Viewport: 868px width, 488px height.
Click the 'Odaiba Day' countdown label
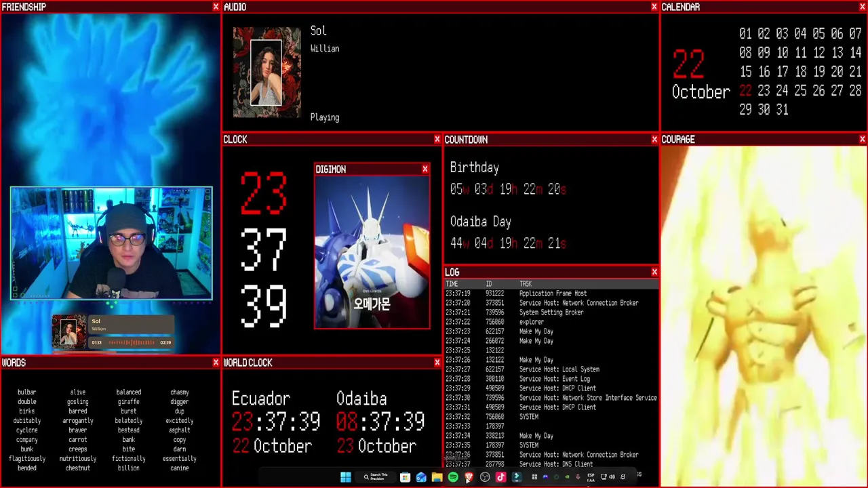[481, 222]
